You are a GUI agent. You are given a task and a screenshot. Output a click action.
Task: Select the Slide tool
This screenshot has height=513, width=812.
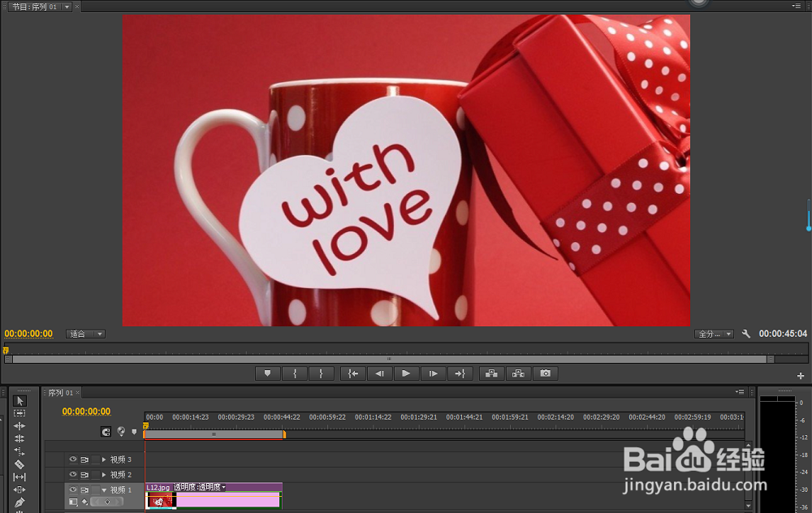(19, 489)
